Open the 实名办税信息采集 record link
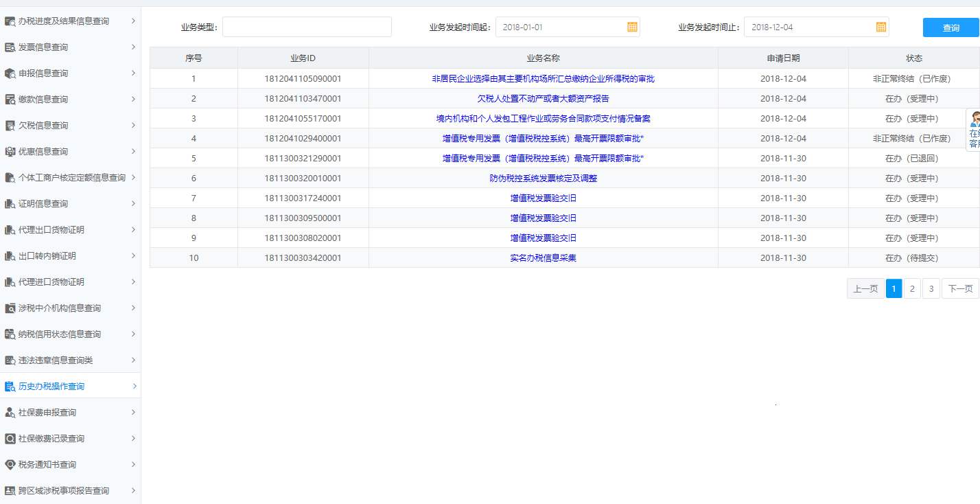Screen dimensions: 980x504 click(542, 257)
